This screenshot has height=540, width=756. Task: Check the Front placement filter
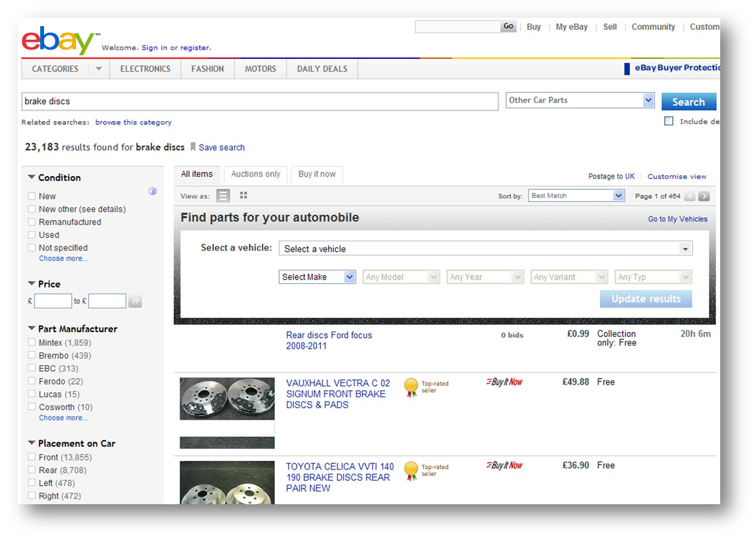[32, 457]
